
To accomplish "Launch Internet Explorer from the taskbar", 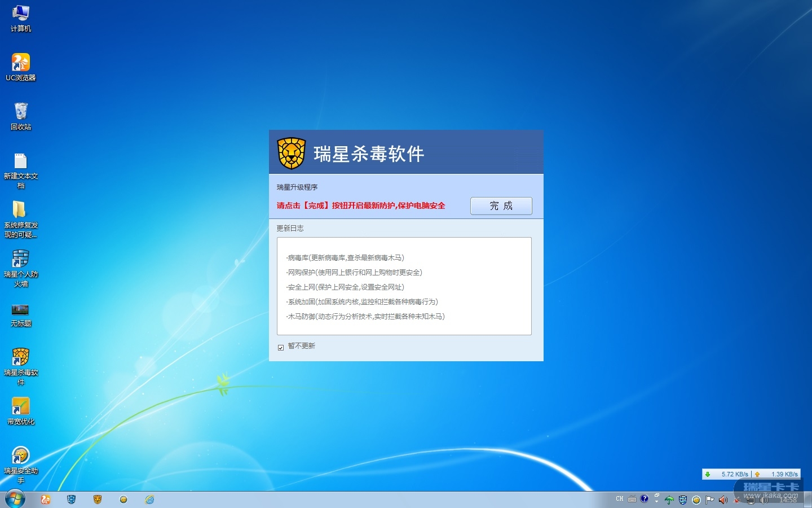I will tap(149, 500).
